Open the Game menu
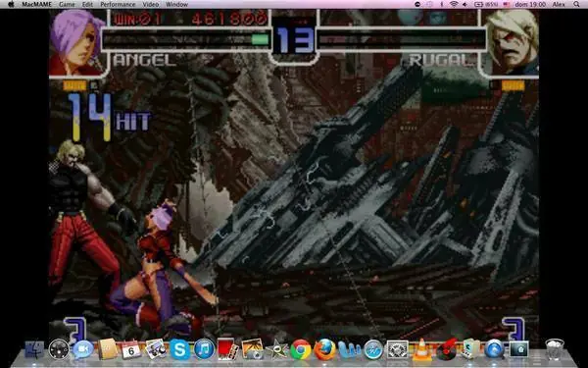 click(67, 5)
